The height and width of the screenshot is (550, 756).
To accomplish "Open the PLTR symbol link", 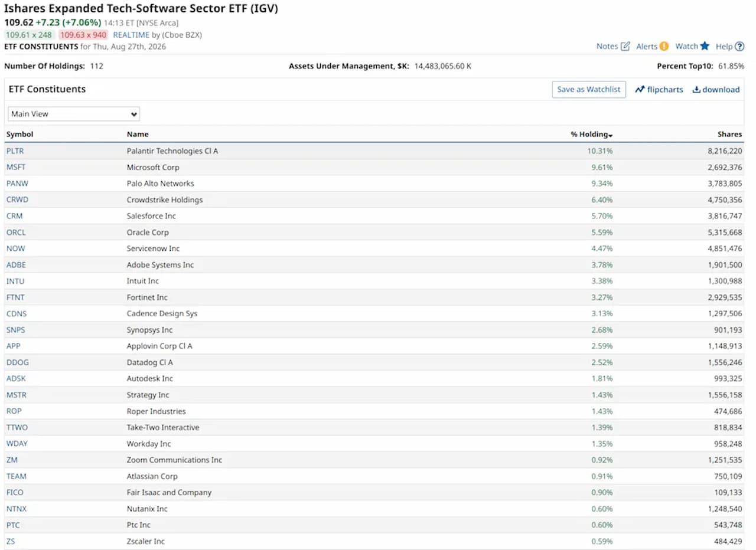I will (15, 151).
